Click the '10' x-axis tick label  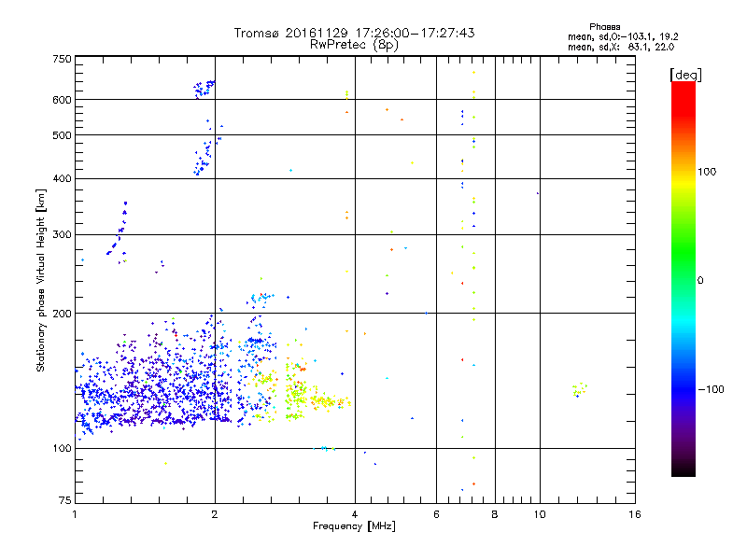[540, 514]
